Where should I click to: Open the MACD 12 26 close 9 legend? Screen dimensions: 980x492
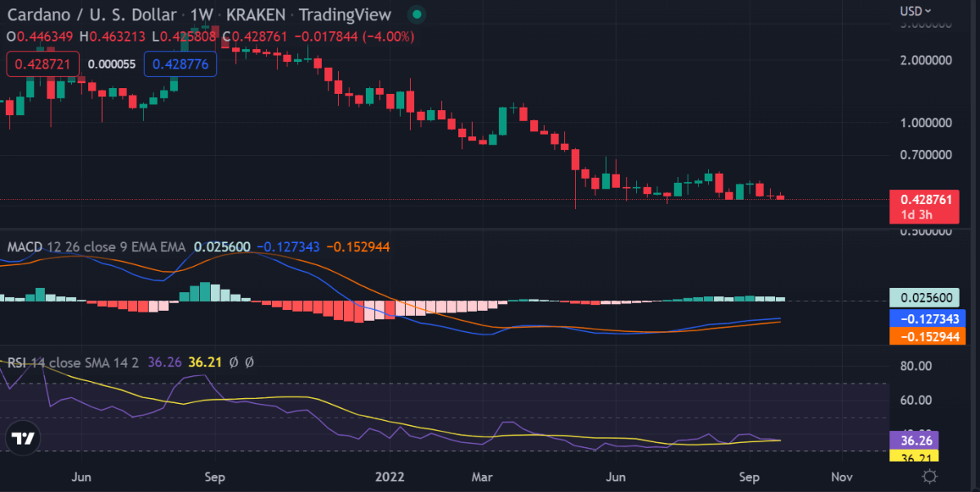[x=96, y=246]
